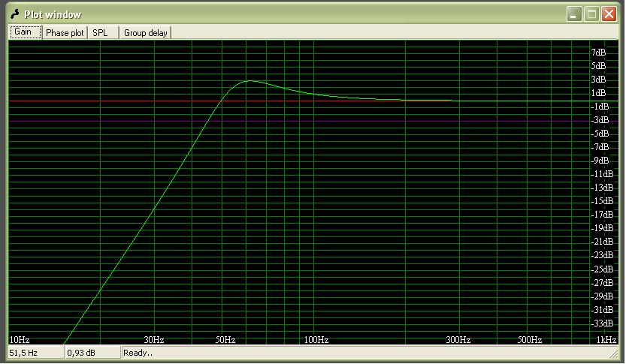Click the -9dB axis label
The image size is (626, 364).
[x=600, y=161]
